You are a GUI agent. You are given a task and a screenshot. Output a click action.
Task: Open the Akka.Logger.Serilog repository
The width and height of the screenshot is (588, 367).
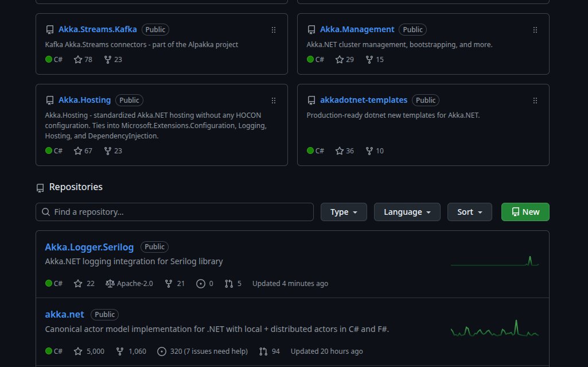[89, 247]
